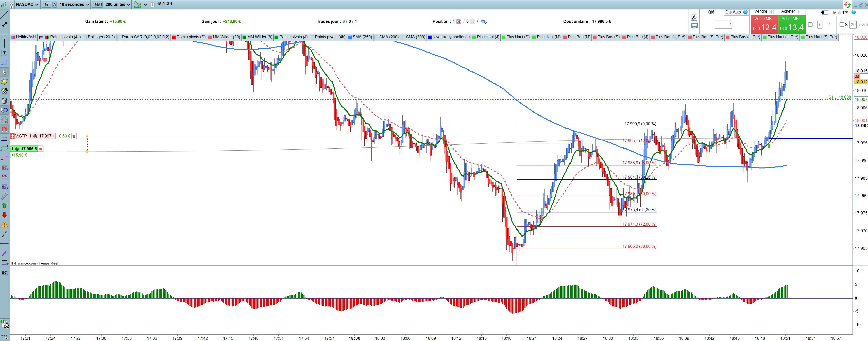Toggle the magnet snap tool
The height and width of the screenshot is (341, 868).
(4, 129)
